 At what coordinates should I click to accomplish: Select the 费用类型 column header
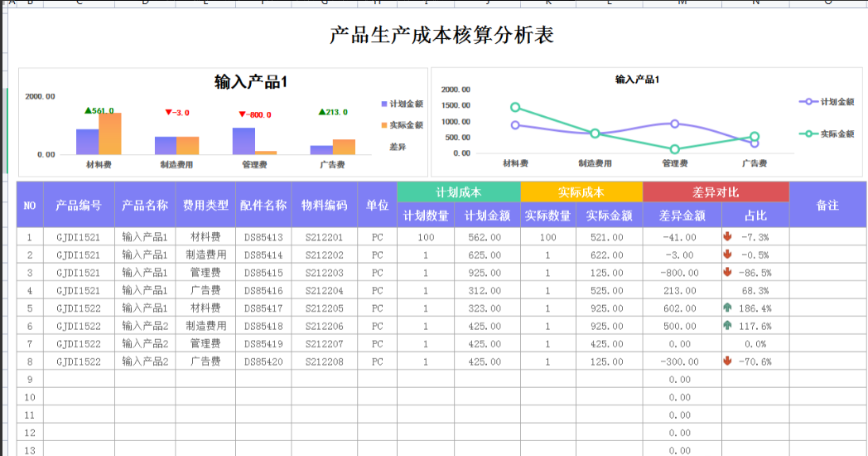tap(205, 205)
